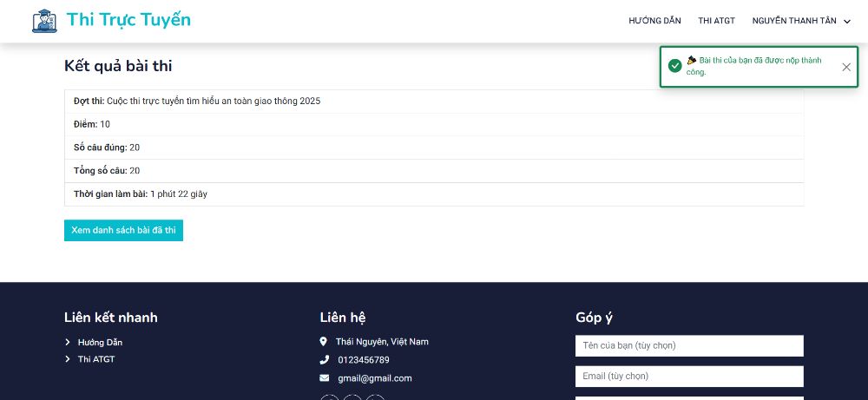Viewport: 868px width, 400px height.
Task: Click the green success checkmark icon
Action: coord(674,66)
